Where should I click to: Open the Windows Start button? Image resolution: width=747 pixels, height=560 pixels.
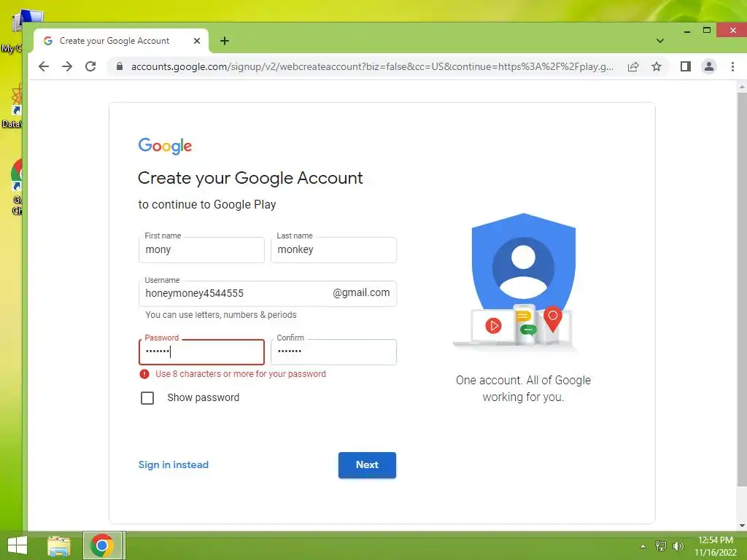18,545
